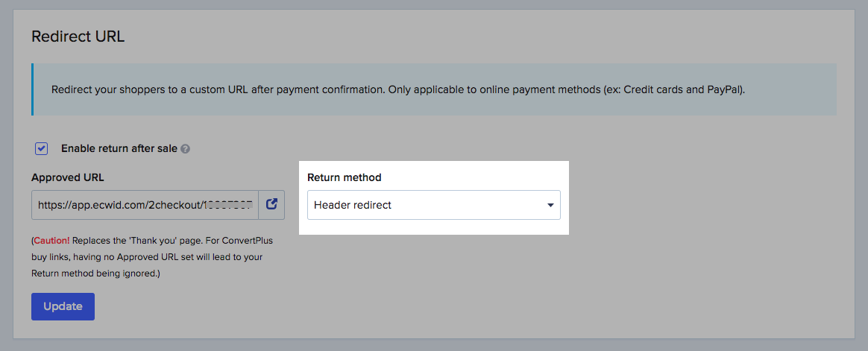Click the caret arrow in Return method
Image resolution: width=868 pixels, height=351 pixels.
pos(550,205)
